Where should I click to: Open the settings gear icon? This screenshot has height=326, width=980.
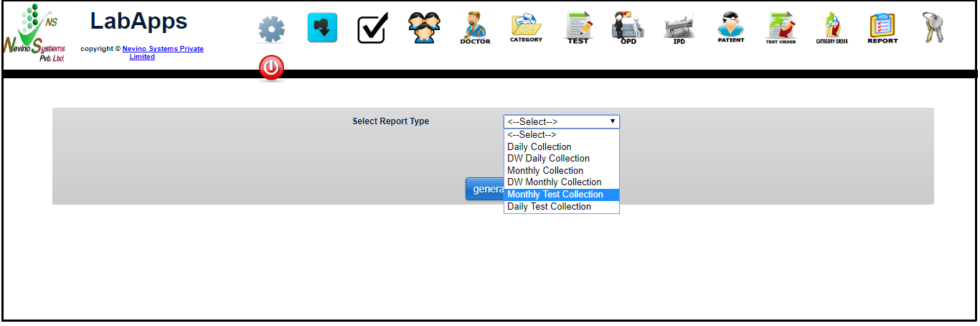click(271, 29)
